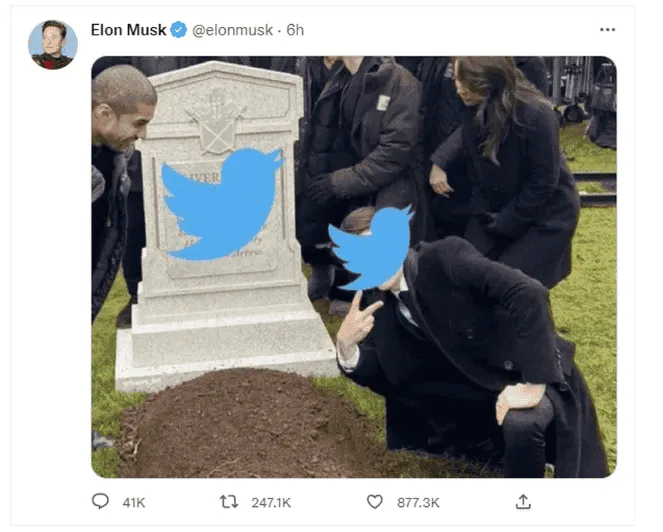Viewport: 663px width, 532px height.
Task: Click the 41K replies count
Action: coord(133,502)
